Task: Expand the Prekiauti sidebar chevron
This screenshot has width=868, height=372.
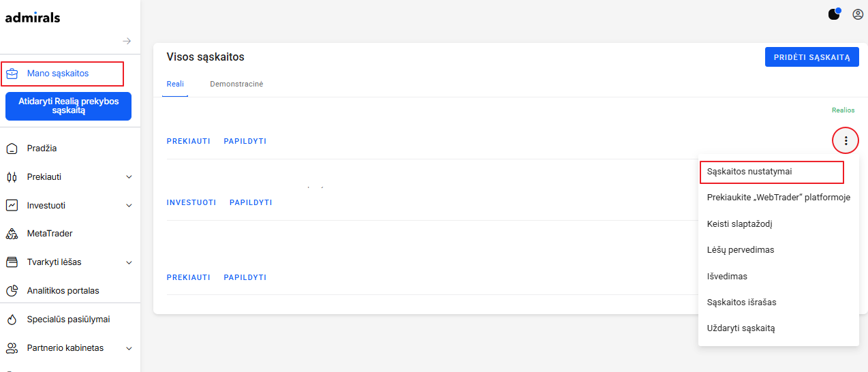Action: [129, 177]
